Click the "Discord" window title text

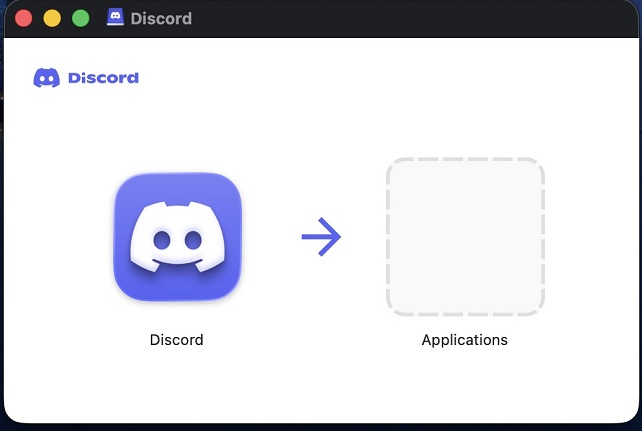[161, 18]
